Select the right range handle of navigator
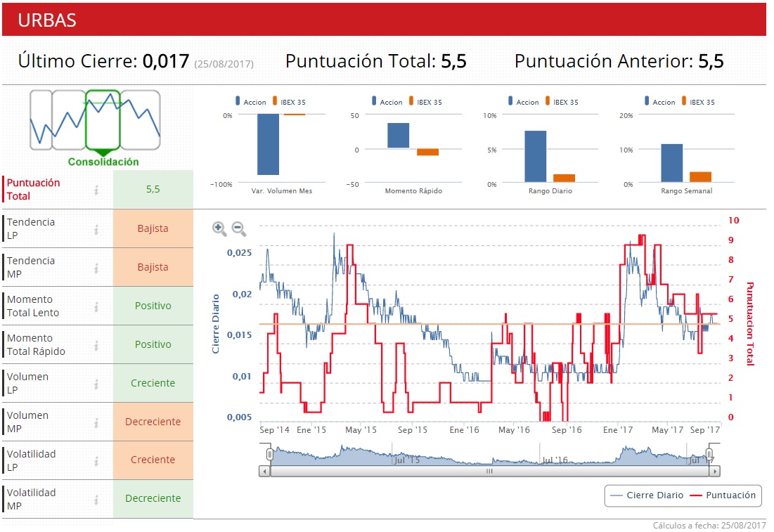Screen dimensions: 774x532 [x=709, y=454]
